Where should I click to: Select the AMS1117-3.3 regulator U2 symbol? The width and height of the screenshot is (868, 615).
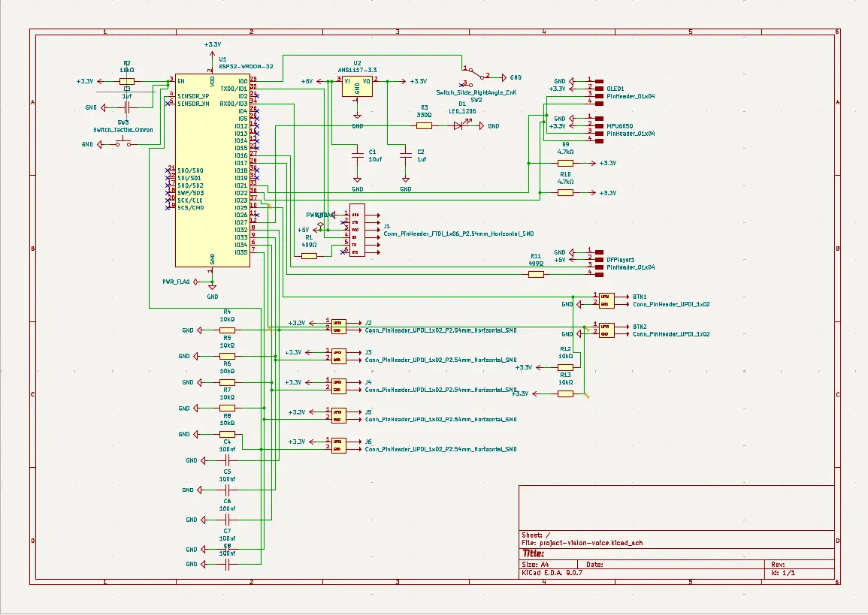(357, 87)
